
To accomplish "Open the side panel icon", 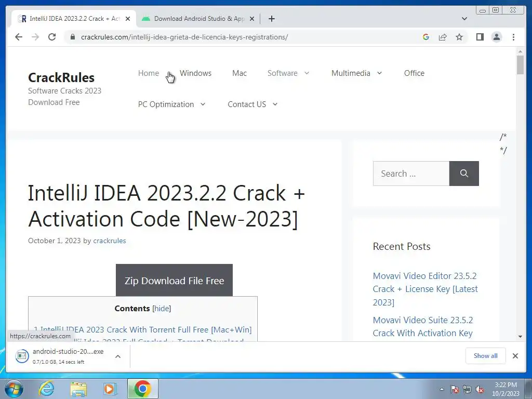I will coord(480,37).
